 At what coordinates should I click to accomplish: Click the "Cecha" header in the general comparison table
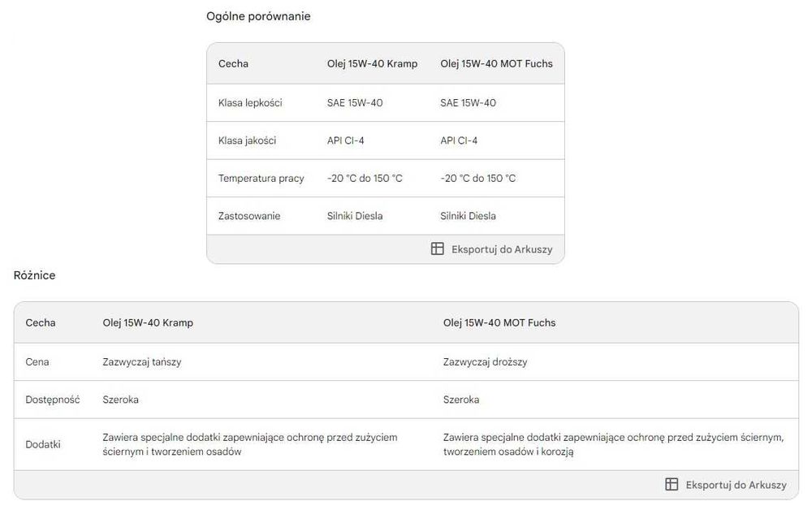[233, 63]
